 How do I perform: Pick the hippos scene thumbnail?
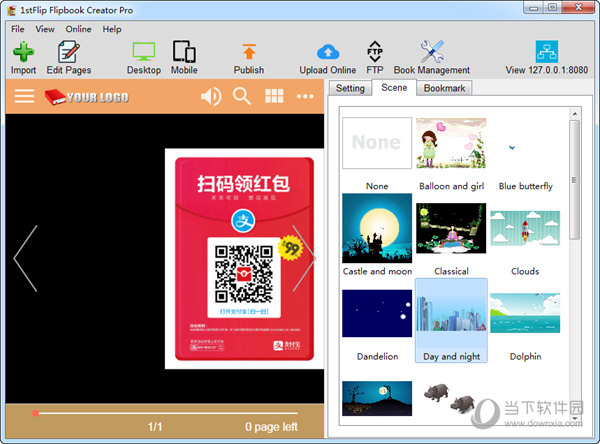click(451, 398)
